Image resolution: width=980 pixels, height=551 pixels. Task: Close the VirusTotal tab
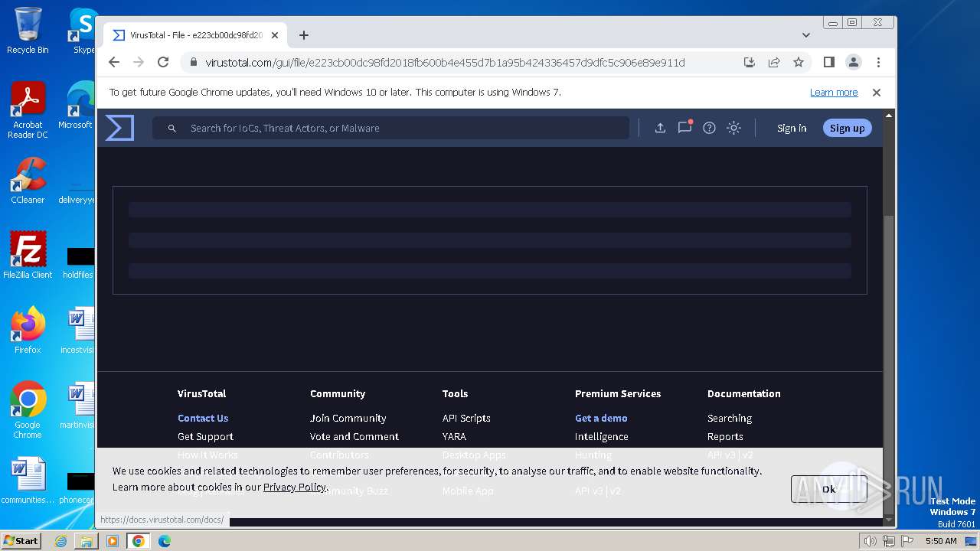[275, 35]
